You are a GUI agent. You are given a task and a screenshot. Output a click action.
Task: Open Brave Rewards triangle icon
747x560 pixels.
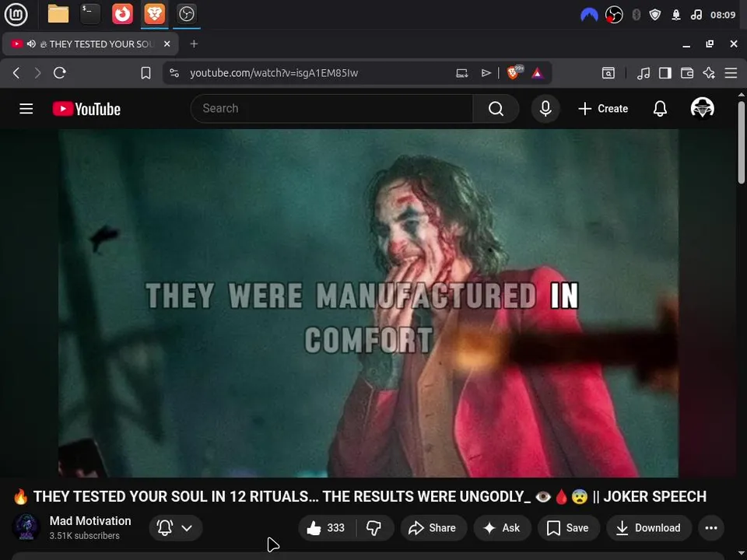pyautogui.click(x=538, y=73)
